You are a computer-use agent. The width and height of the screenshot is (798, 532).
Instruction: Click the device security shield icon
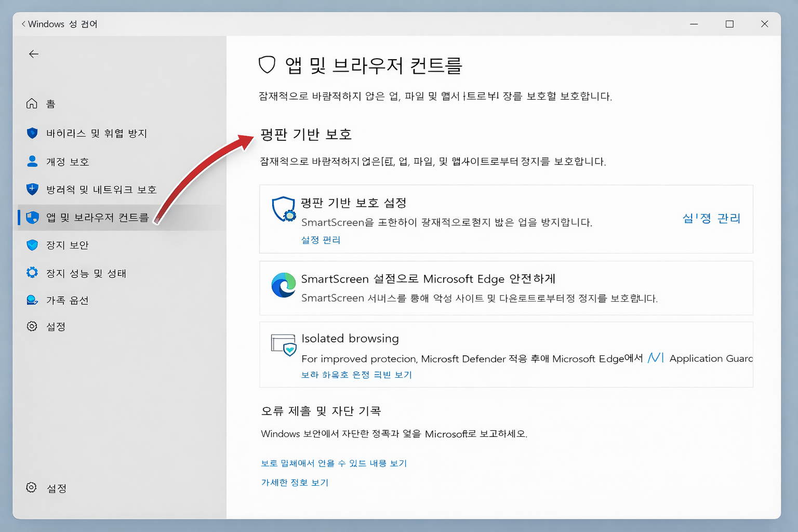32,245
